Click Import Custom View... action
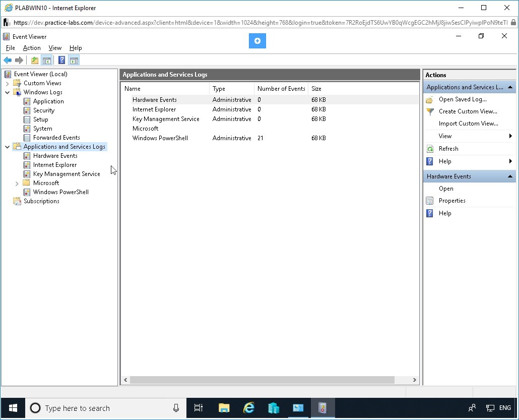 tap(468, 124)
